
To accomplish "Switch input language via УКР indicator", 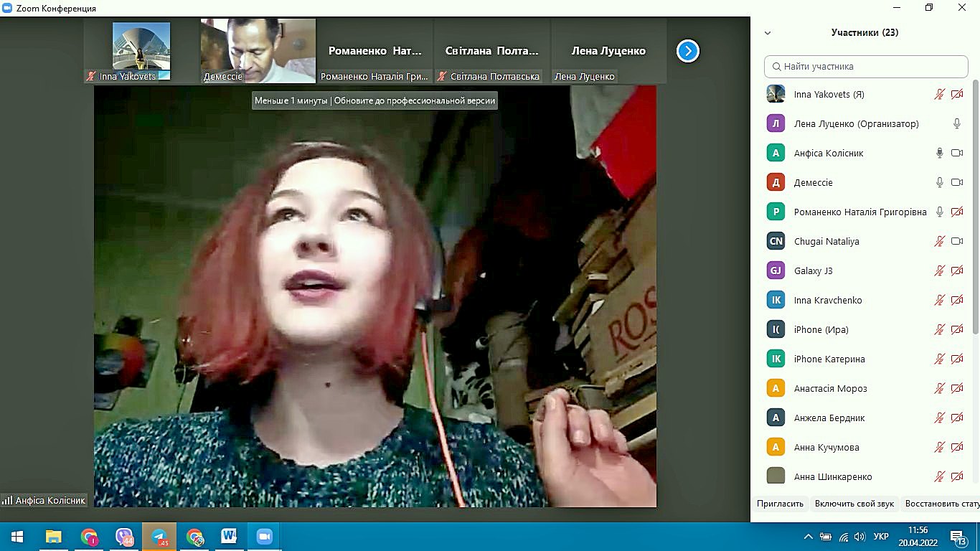I will coord(882,537).
